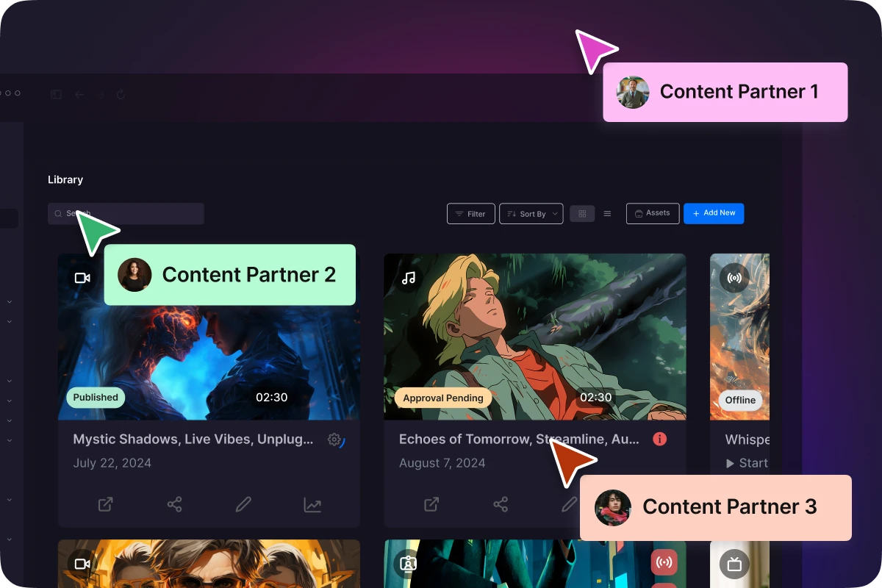Click the video camera badge on Mystic Shadows thumbnail
The image size is (882, 588).
(x=82, y=278)
